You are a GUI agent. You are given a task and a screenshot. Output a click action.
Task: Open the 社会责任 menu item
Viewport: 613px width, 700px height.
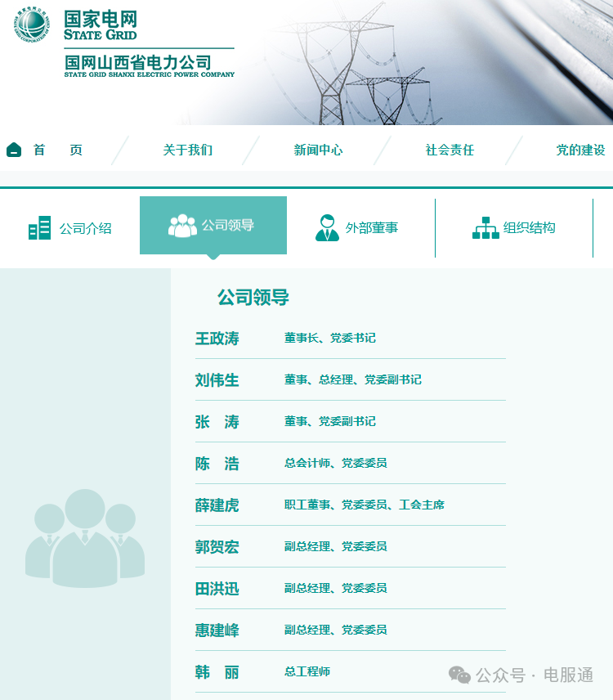(450, 150)
